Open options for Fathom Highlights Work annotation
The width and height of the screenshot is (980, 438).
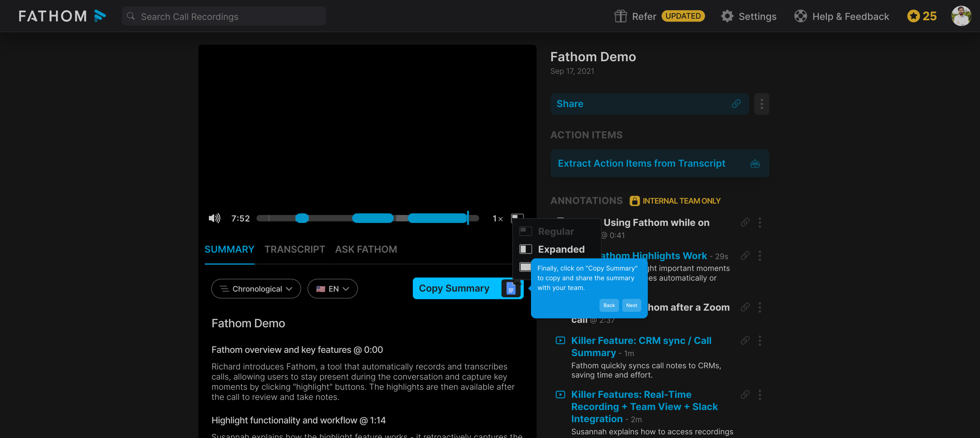pyautogui.click(x=760, y=255)
